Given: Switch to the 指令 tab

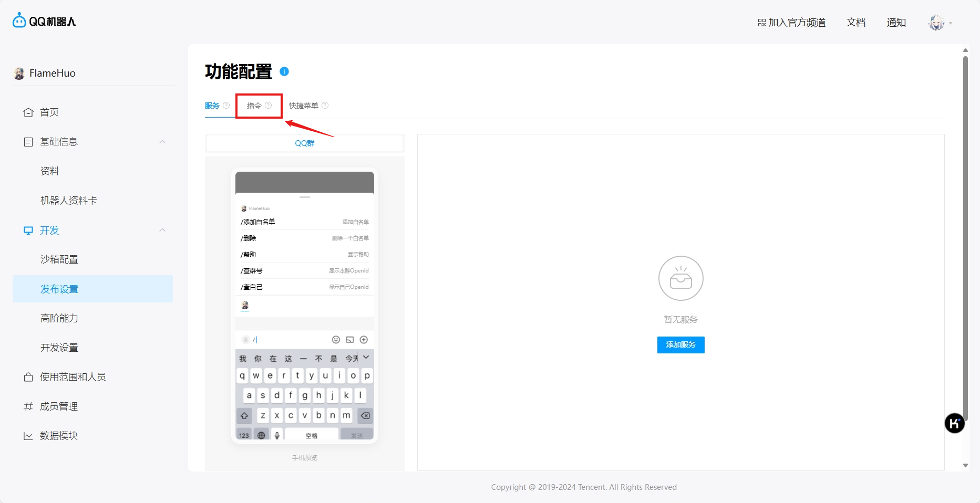Looking at the screenshot, I should coord(254,106).
